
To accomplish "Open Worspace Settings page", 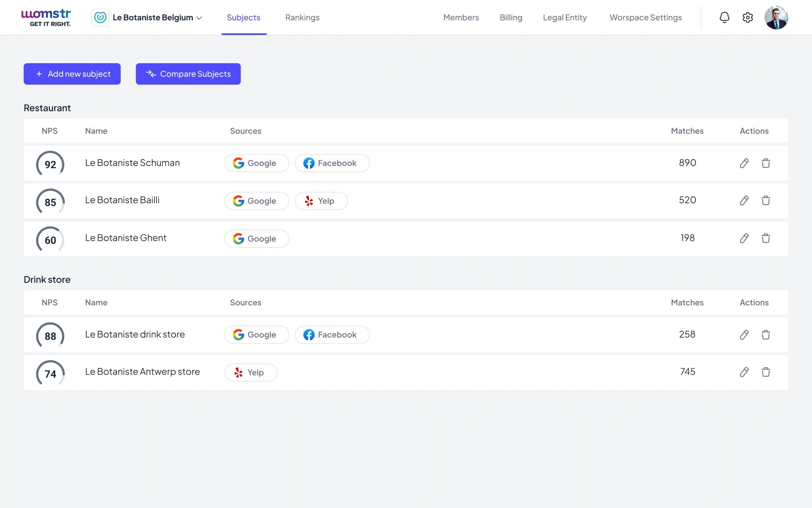I will 645,17.
